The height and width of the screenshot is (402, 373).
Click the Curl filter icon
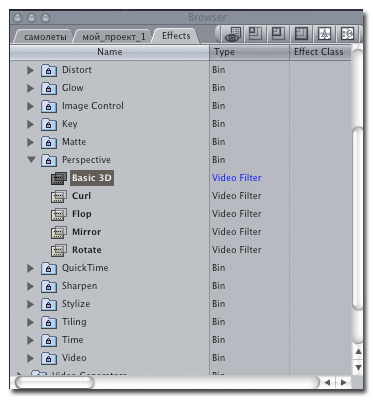[x=59, y=196]
